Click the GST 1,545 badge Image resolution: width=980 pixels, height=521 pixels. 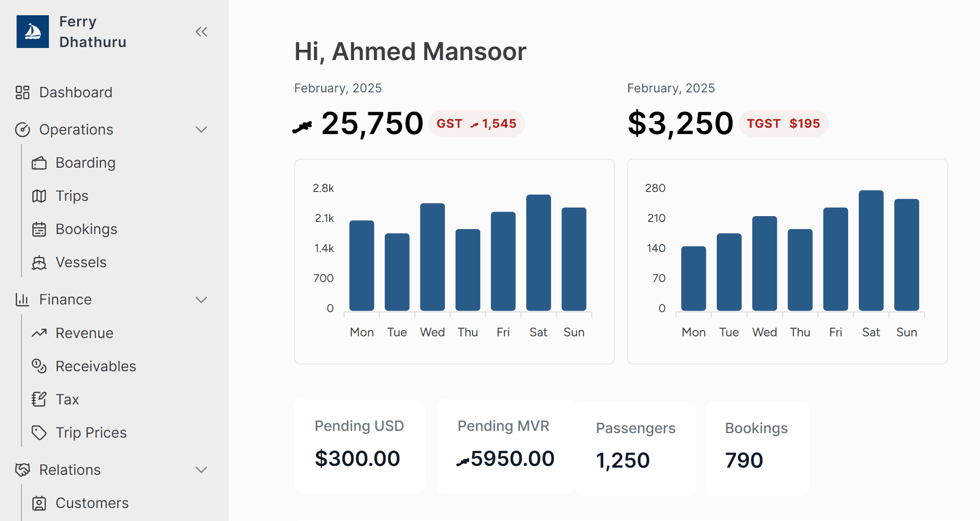click(x=476, y=124)
